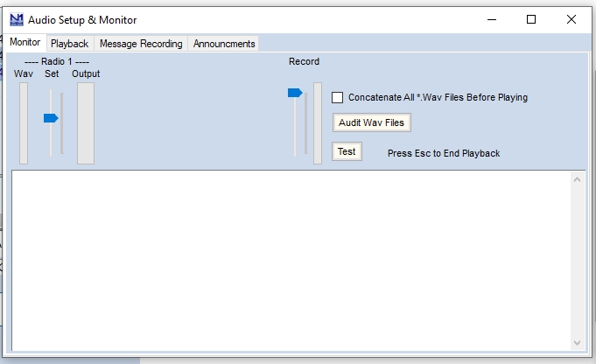Click the Record level slider handle
The height and width of the screenshot is (364, 596).
pyautogui.click(x=295, y=93)
